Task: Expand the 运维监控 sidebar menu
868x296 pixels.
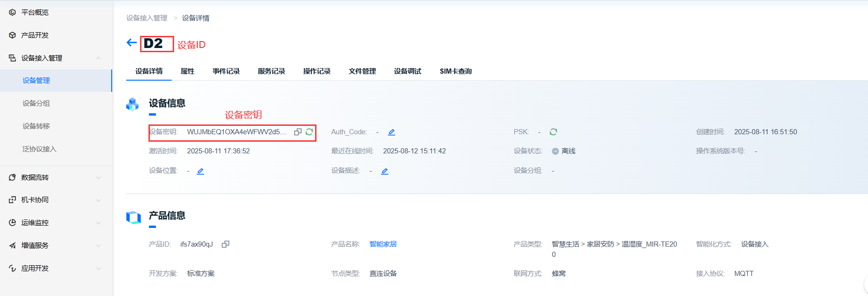Action: point(98,223)
